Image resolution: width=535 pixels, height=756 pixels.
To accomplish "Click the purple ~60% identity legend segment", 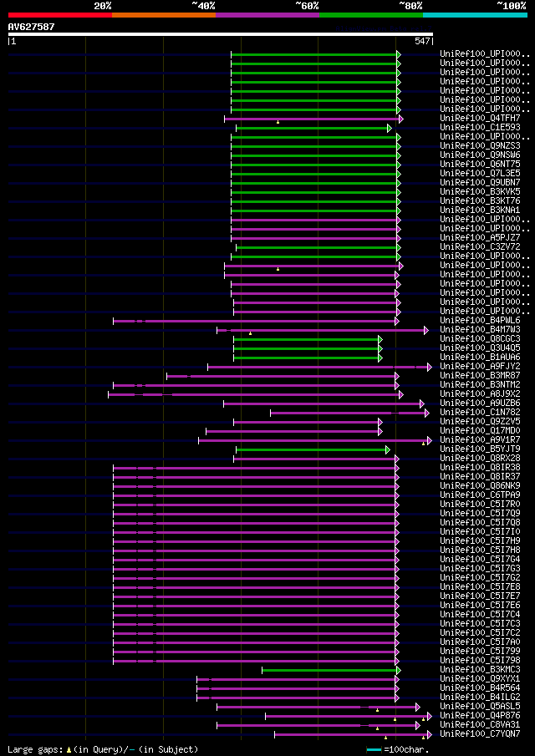I will (x=267, y=15).
